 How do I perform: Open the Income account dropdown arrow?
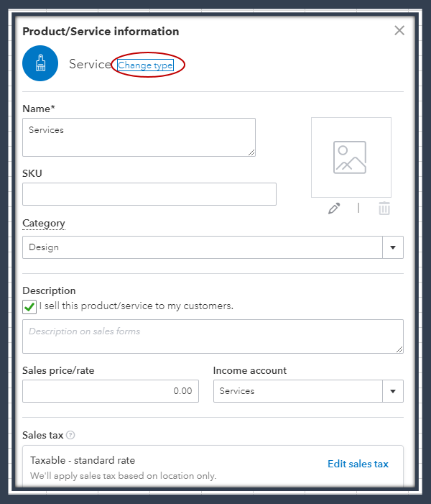point(393,391)
